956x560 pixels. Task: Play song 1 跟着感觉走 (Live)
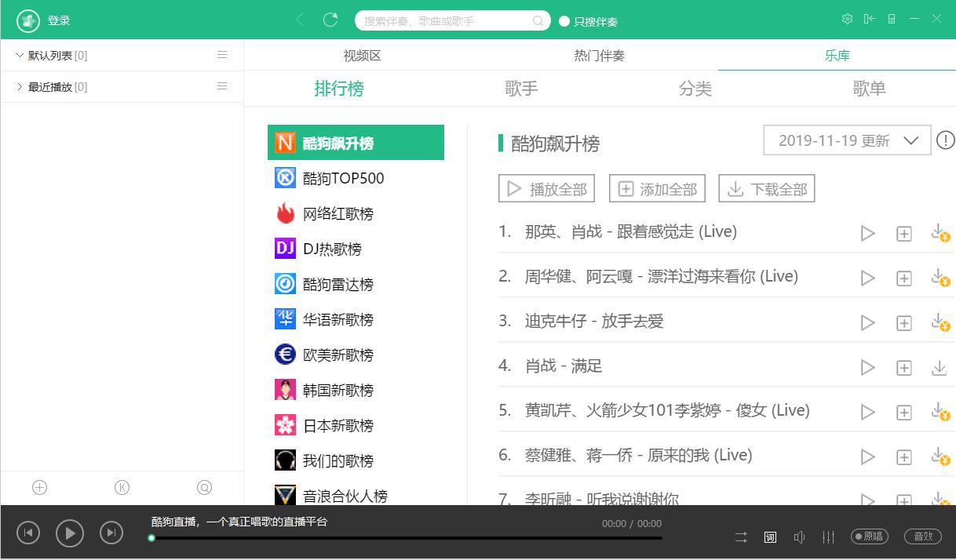867,234
